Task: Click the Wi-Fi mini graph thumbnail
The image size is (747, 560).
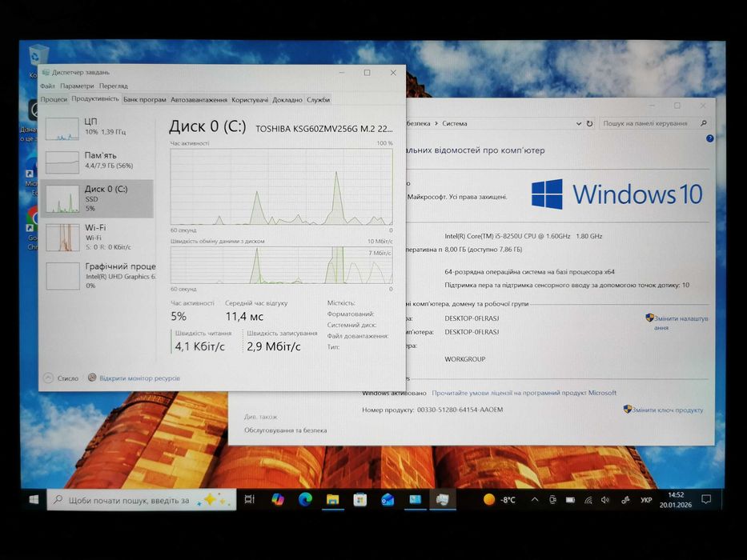Action: pyautogui.click(x=62, y=238)
